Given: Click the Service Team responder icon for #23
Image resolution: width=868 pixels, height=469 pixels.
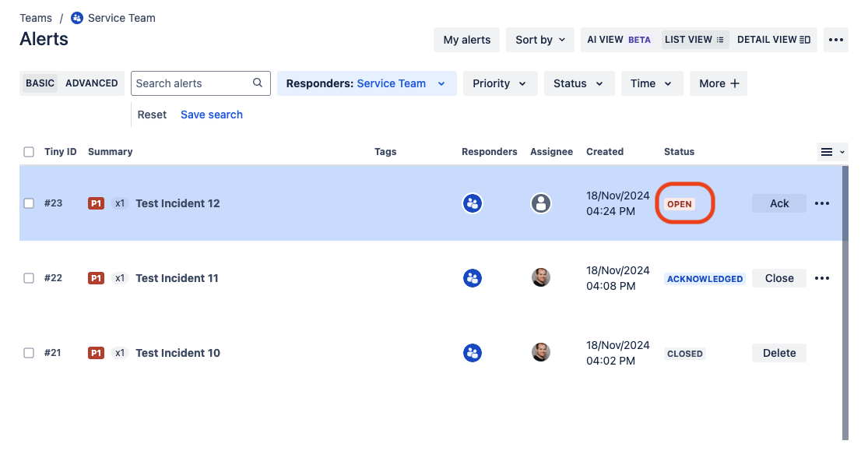Looking at the screenshot, I should (x=473, y=203).
